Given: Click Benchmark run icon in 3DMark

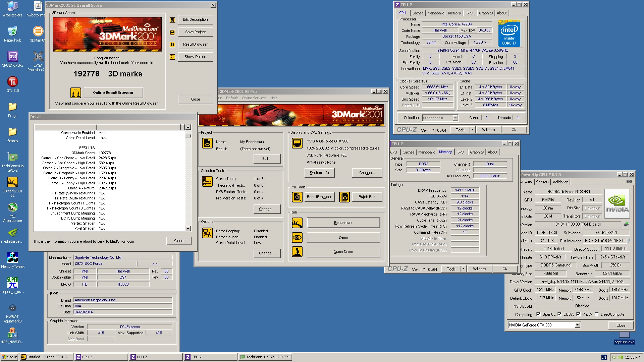Looking at the screenshot, I should point(297,223).
